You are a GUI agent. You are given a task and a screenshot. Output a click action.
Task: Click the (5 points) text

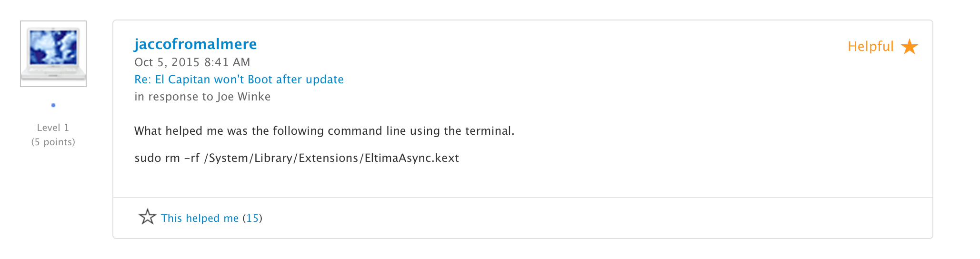pos(53,142)
